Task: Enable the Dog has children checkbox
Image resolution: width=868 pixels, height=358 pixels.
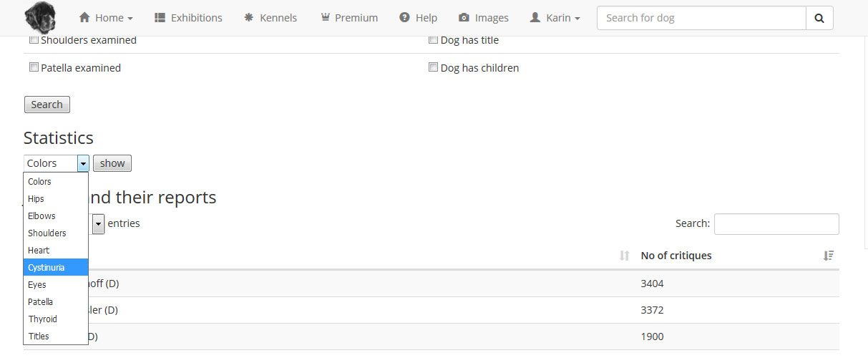Action: (x=433, y=67)
